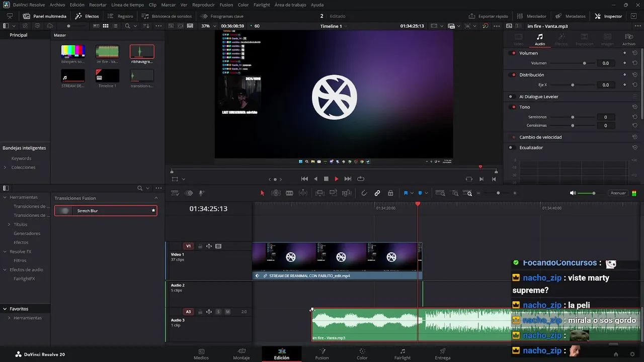This screenshot has width=644, height=362.
Task: Activate the Blade edit tool
Action: [x=289, y=193]
